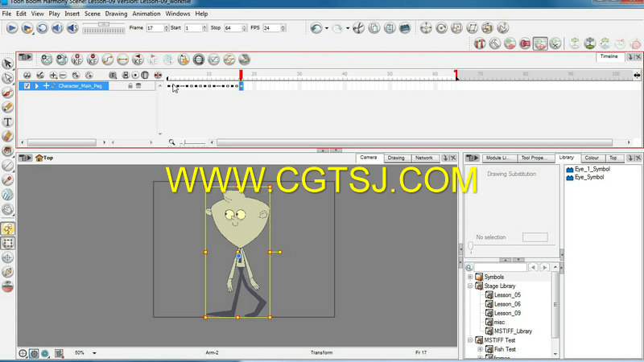The height and width of the screenshot is (362, 644).
Task: Click the Play button in the playback toolbar
Action: (x=12, y=28)
